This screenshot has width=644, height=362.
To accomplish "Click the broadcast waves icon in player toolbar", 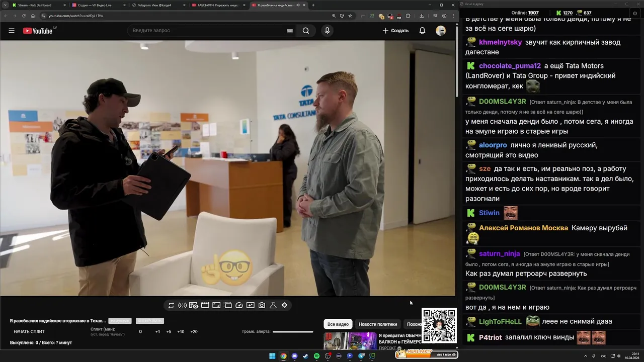I will coord(182,305).
